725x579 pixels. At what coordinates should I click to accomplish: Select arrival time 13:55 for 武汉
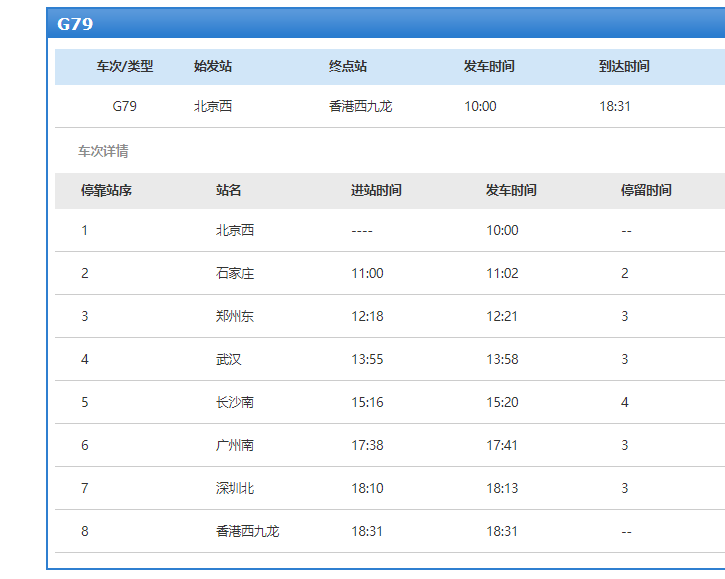pyautogui.click(x=367, y=359)
